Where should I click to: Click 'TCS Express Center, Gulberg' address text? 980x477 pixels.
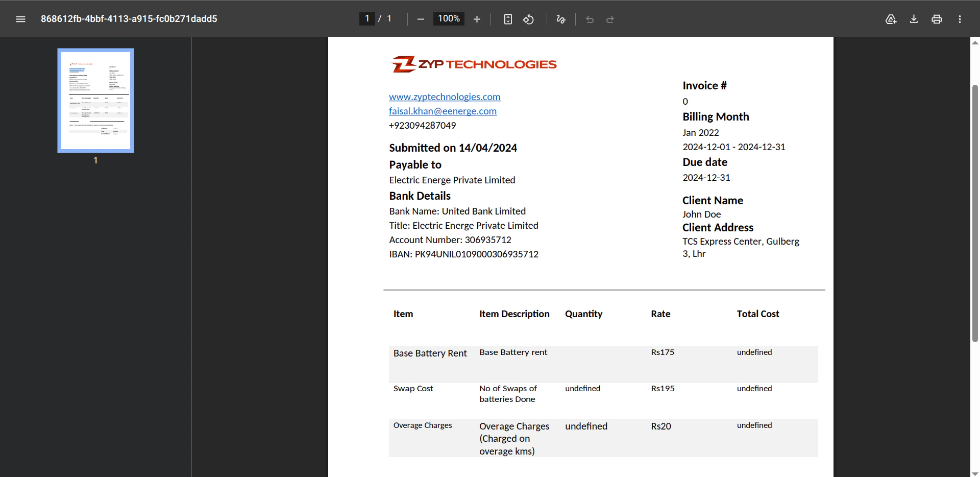click(741, 241)
